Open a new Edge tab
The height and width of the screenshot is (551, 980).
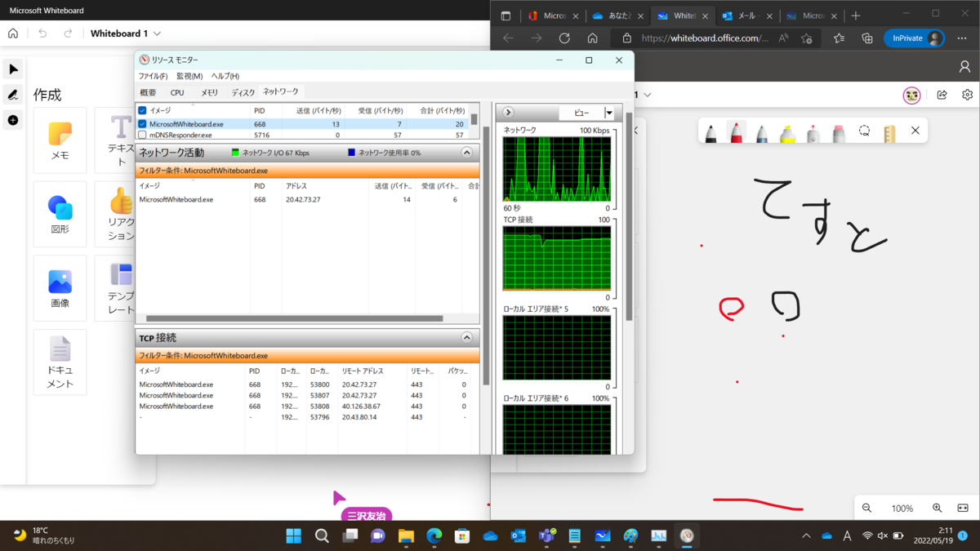click(856, 16)
